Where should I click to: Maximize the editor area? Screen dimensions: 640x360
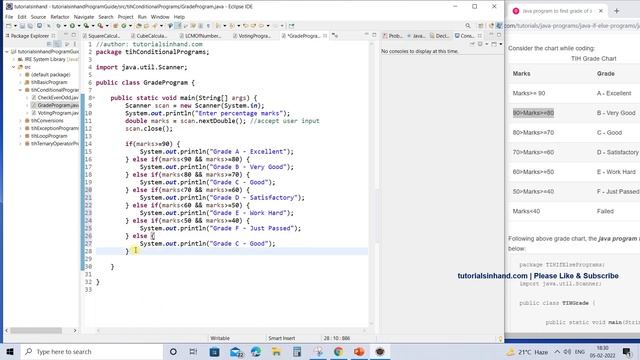pos(374,35)
